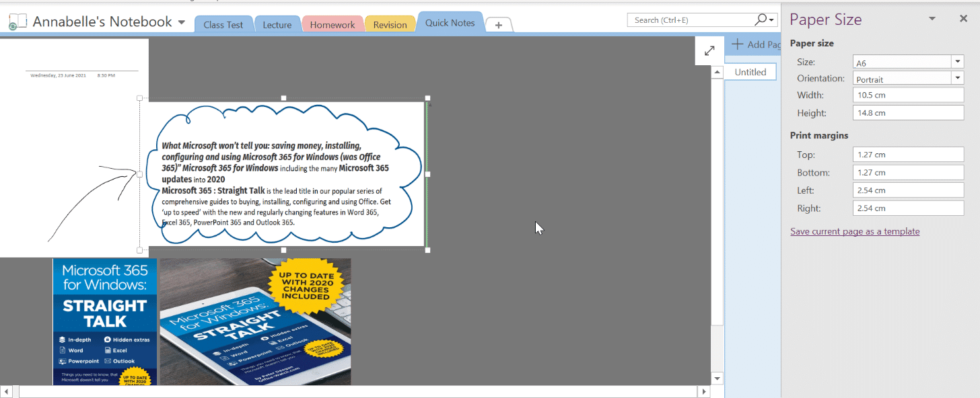Switch to the Class Test section tab
The height and width of the screenshot is (398, 980).
[x=223, y=25]
